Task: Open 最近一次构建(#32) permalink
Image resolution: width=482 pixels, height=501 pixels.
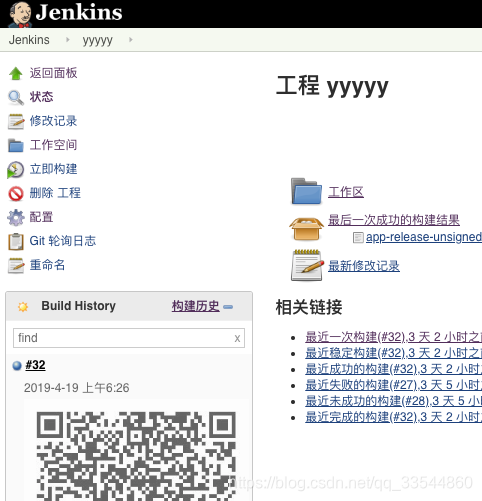Action: [394, 337]
